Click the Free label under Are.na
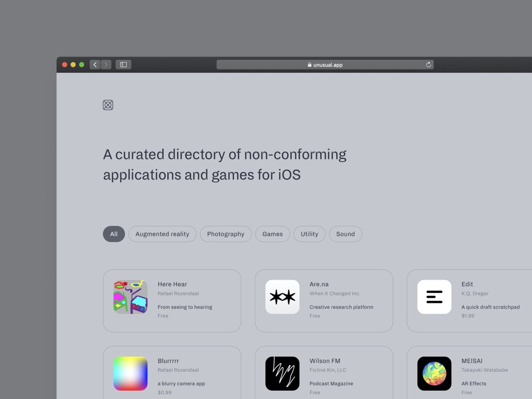 tap(315, 316)
